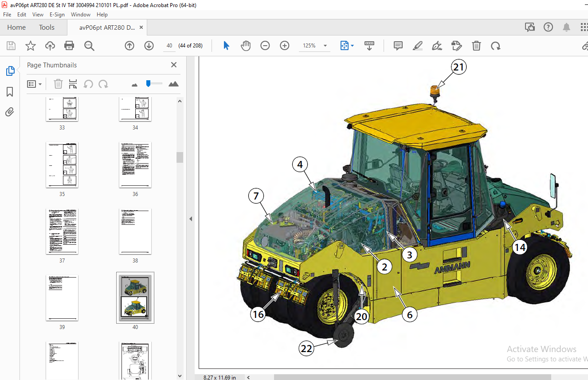Select page 34 thumbnail
588x380 pixels.
(x=135, y=108)
